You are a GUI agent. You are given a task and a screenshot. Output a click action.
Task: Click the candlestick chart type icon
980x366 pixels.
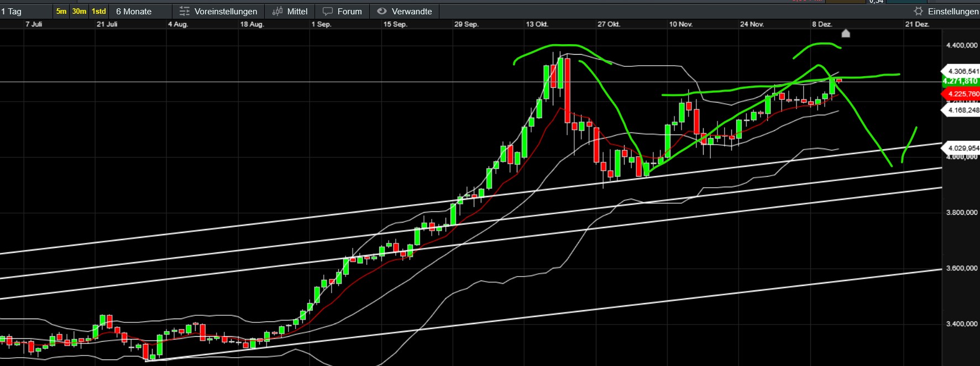point(277,11)
